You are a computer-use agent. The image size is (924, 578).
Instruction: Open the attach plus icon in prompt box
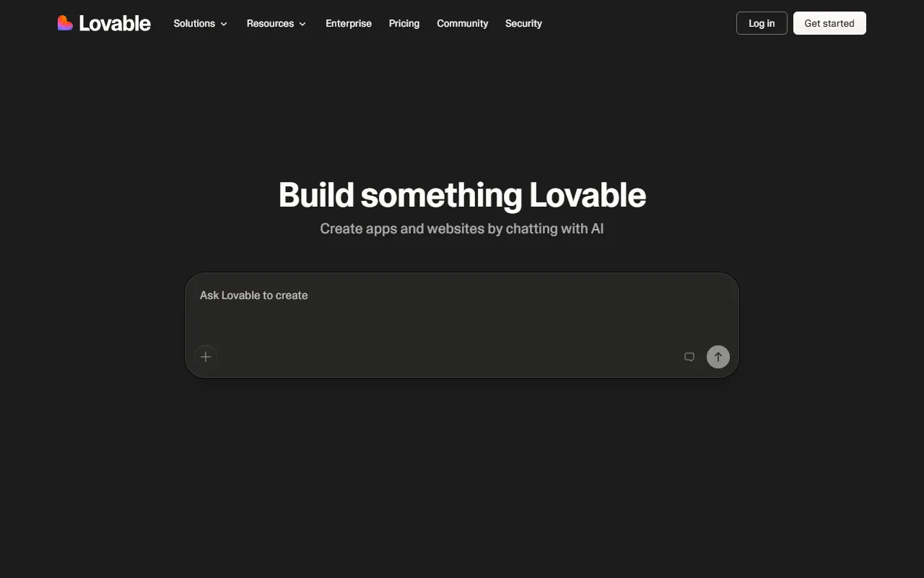206,357
